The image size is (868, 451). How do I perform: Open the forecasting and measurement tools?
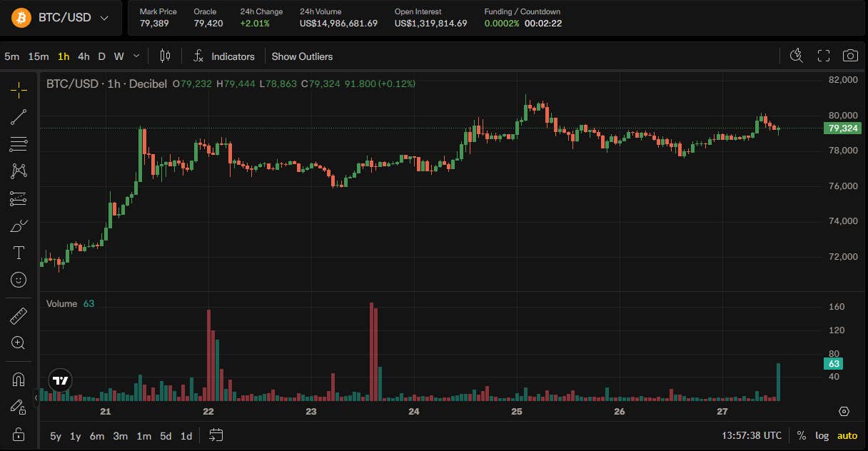pyautogui.click(x=19, y=199)
